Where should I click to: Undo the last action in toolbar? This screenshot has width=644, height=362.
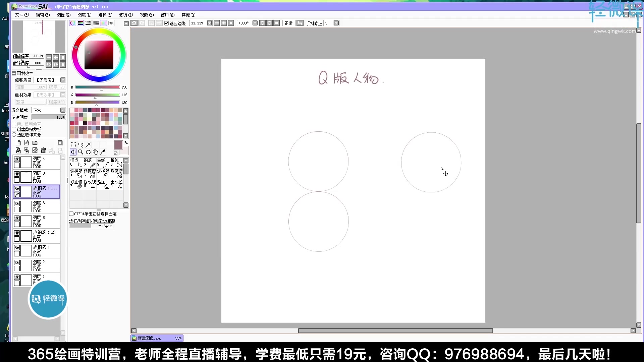point(134,23)
